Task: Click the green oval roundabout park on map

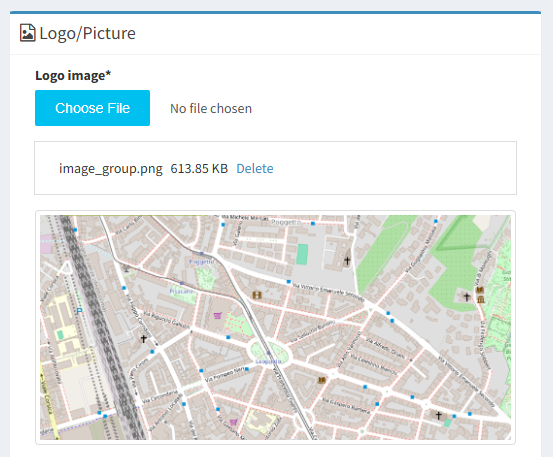Action: coord(271,352)
